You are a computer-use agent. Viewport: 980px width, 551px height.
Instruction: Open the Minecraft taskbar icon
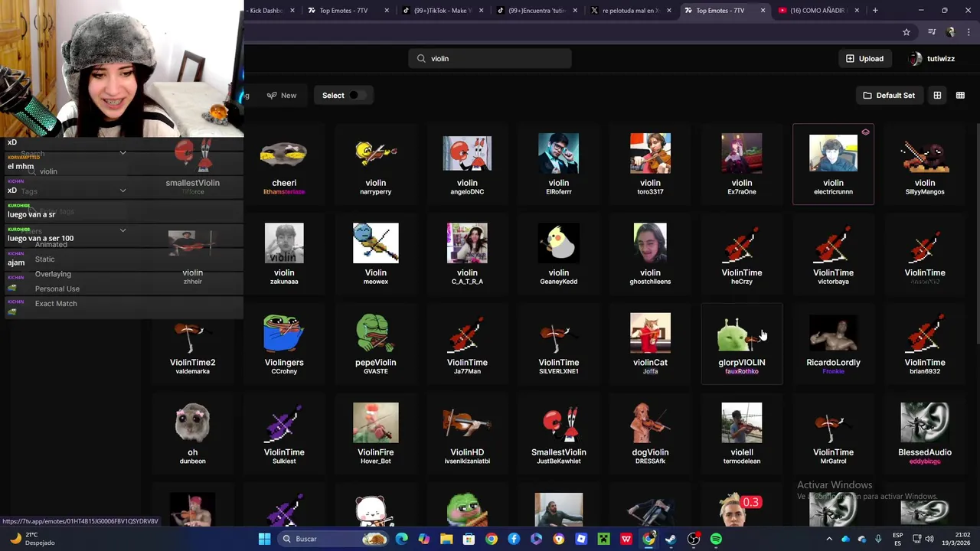pos(603,539)
